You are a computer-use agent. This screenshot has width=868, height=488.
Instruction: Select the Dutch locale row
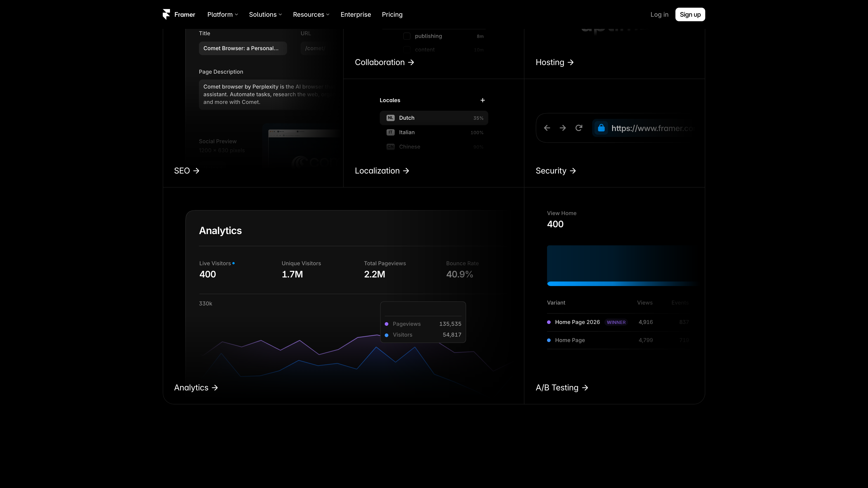434,118
